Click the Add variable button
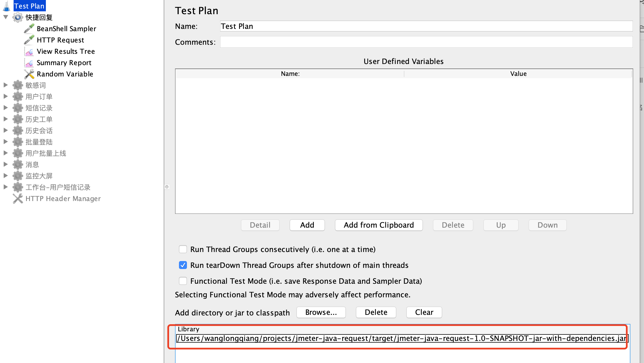Image resolution: width=644 pixels, height=363 pixels. click(307, 225)
